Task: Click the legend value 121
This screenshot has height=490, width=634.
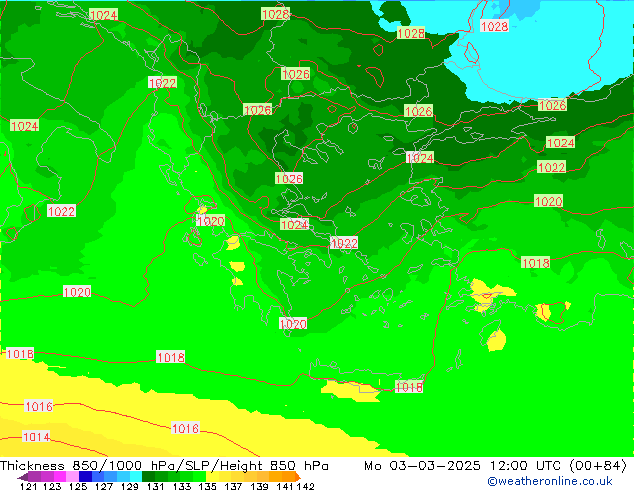Action: click(29, 486)
